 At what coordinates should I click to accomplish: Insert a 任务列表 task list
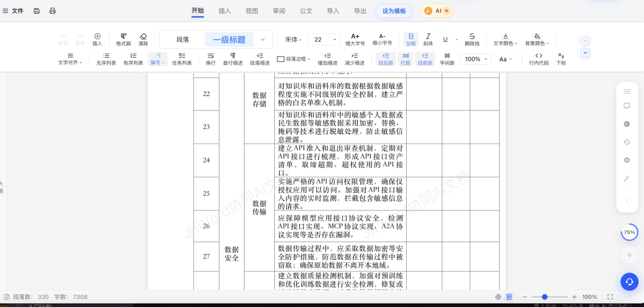pyautogui.click(x=182, y=59)
